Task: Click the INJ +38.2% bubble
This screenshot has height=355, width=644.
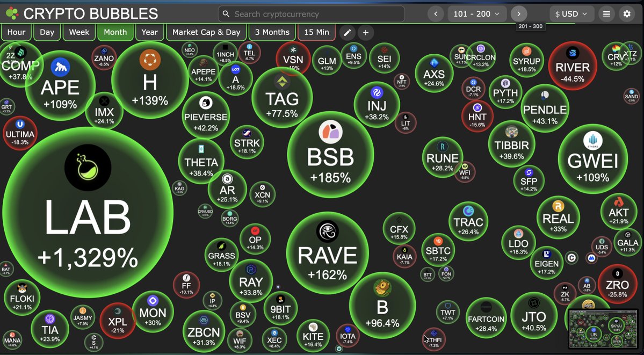Action: (x=377, y=104)
